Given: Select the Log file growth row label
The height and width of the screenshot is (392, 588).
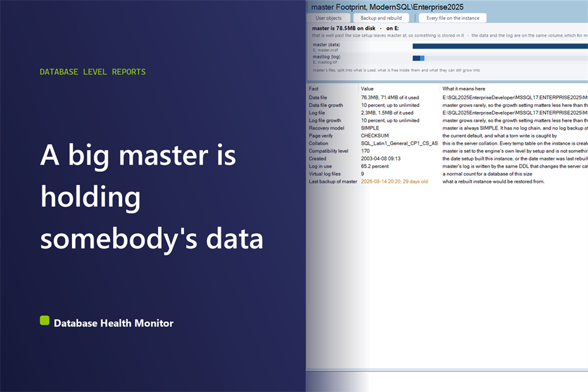Looking at the screenshot, I should click(325, 120).
